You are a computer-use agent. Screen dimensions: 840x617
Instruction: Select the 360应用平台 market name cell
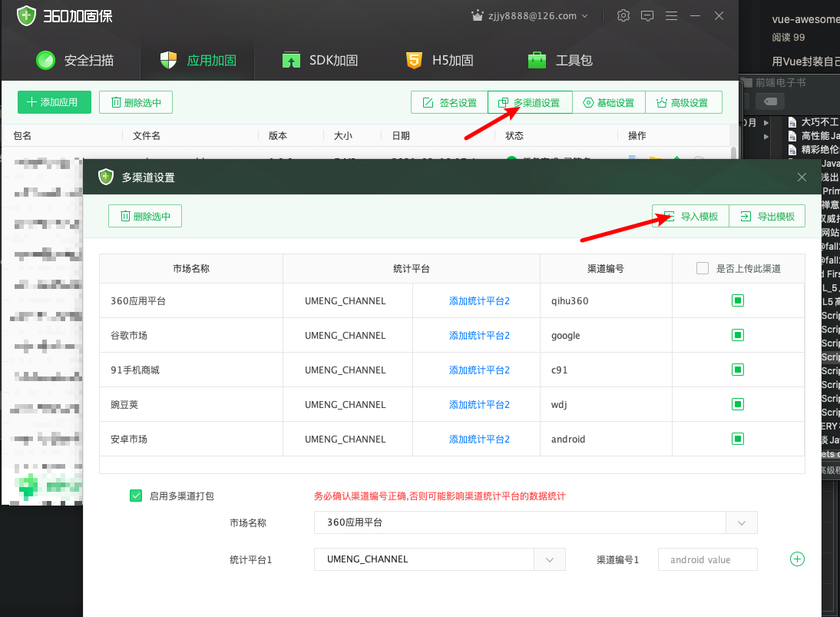(191, 300)
